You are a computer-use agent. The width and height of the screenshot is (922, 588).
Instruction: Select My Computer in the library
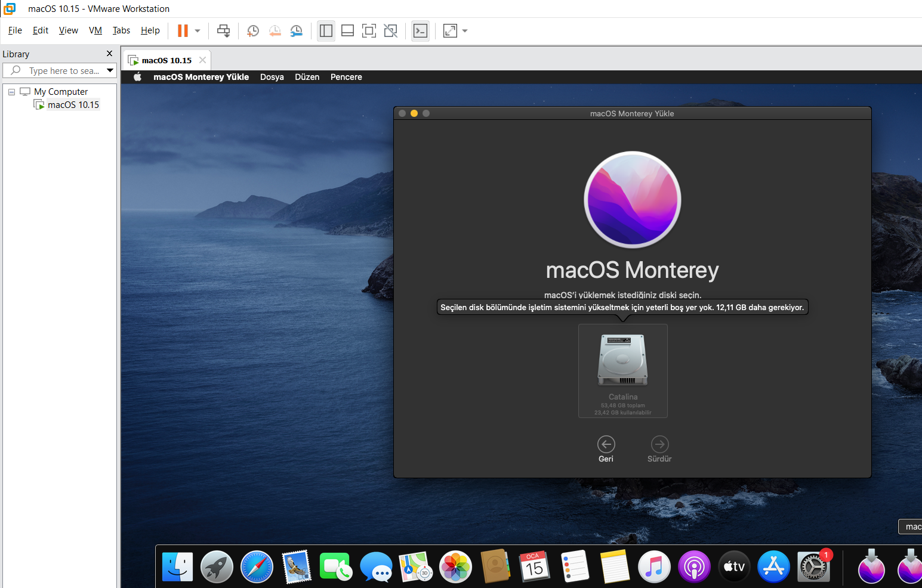[61, 92]
